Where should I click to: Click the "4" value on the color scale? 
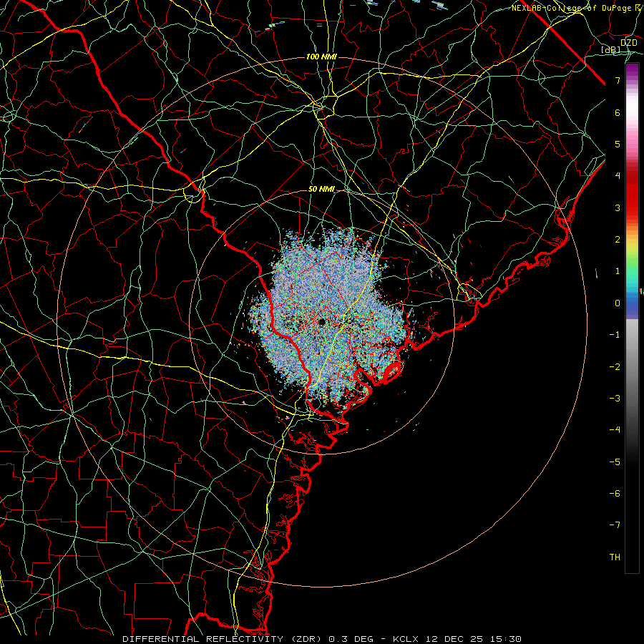point(618,176)
